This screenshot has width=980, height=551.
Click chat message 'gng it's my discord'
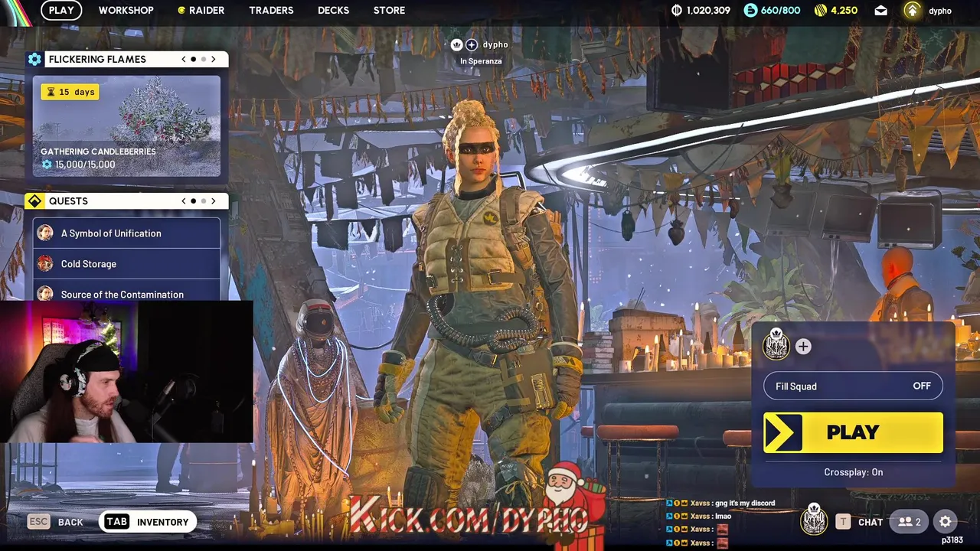pyautogui.click(x=743, y=503)
